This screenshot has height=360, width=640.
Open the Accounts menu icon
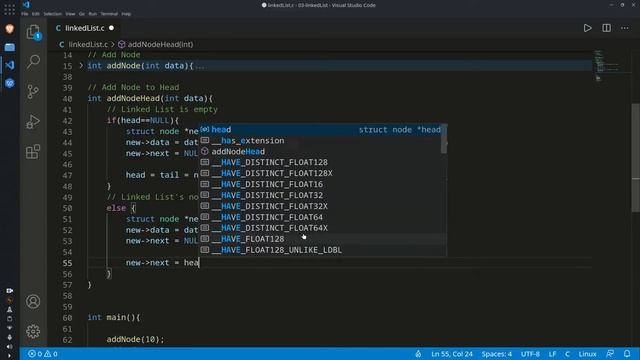pos(33,302)
